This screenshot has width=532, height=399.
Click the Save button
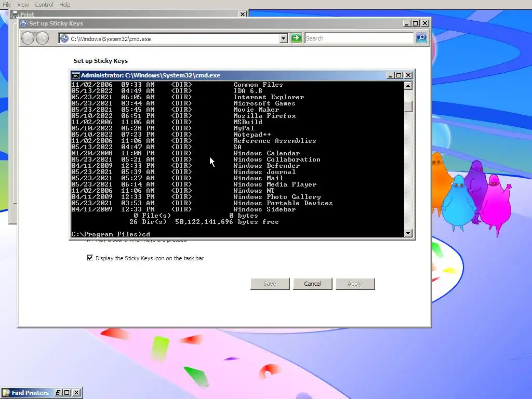click(x=270, y=284)
